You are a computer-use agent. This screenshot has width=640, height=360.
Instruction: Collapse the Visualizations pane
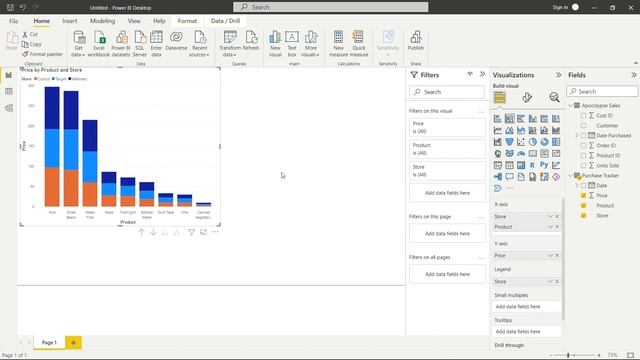click(x=558, y=75)
